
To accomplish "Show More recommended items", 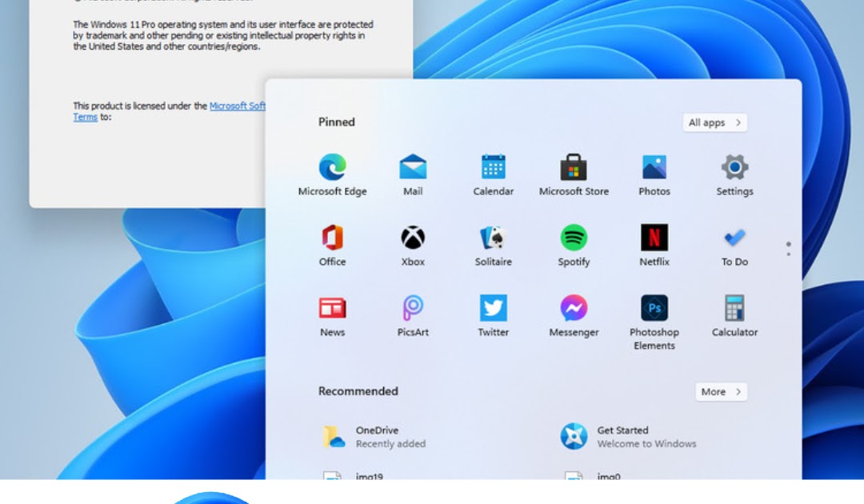I will point(720,391).
